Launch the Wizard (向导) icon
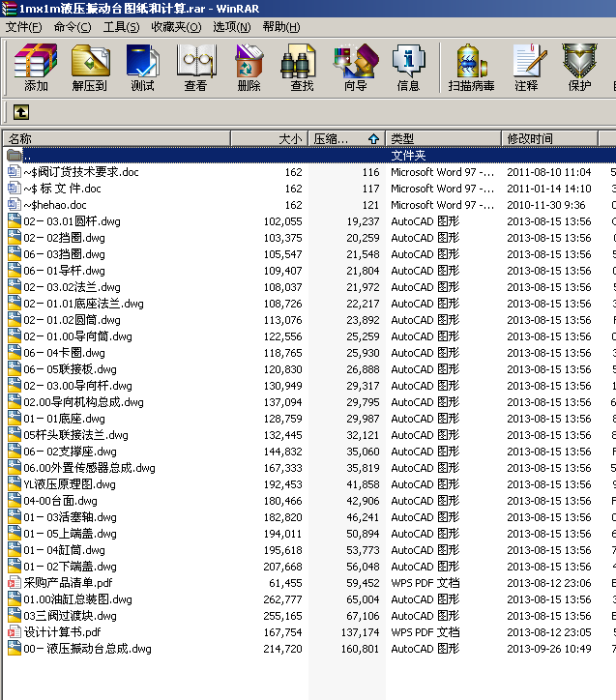This screenshot has width=616, height=700. [x=355, y=67]
